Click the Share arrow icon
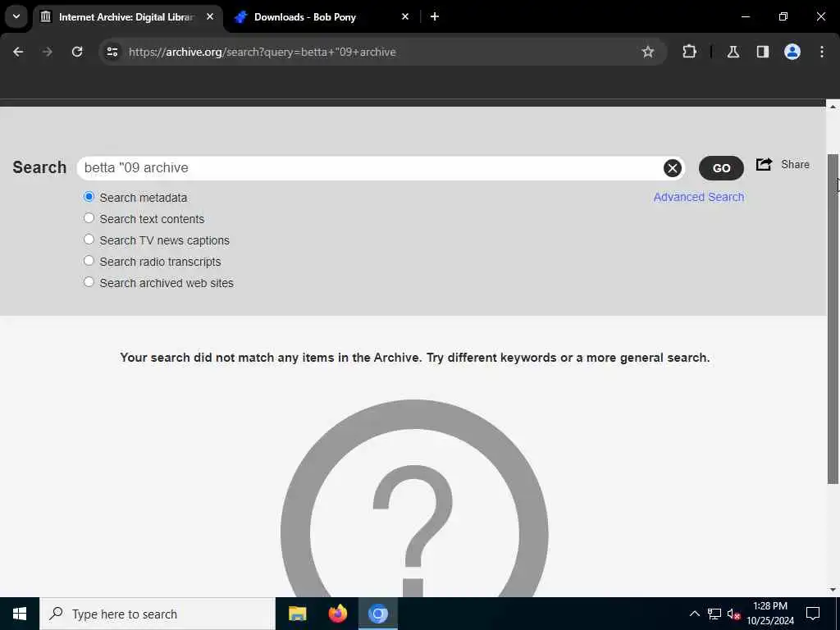 (x=764, y=164)
